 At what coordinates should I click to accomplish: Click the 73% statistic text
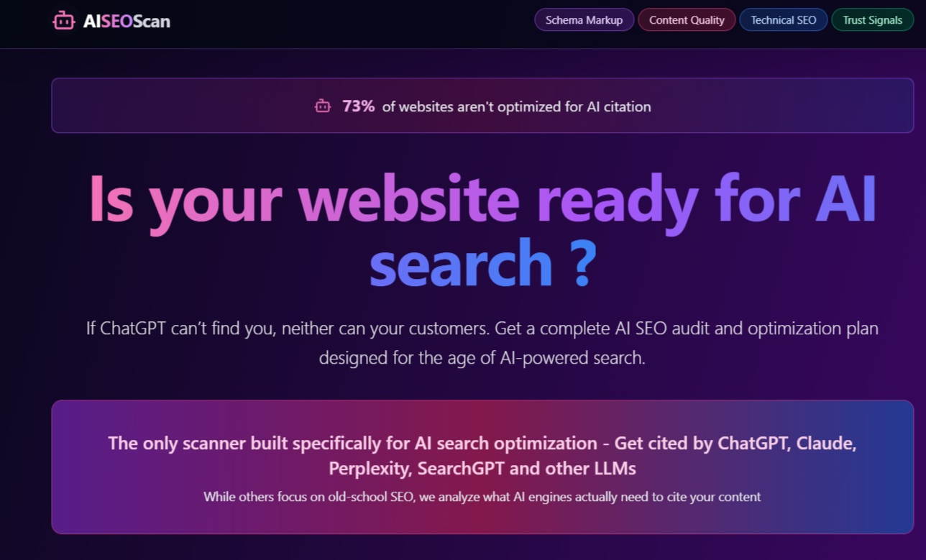(x=359, y=106)
